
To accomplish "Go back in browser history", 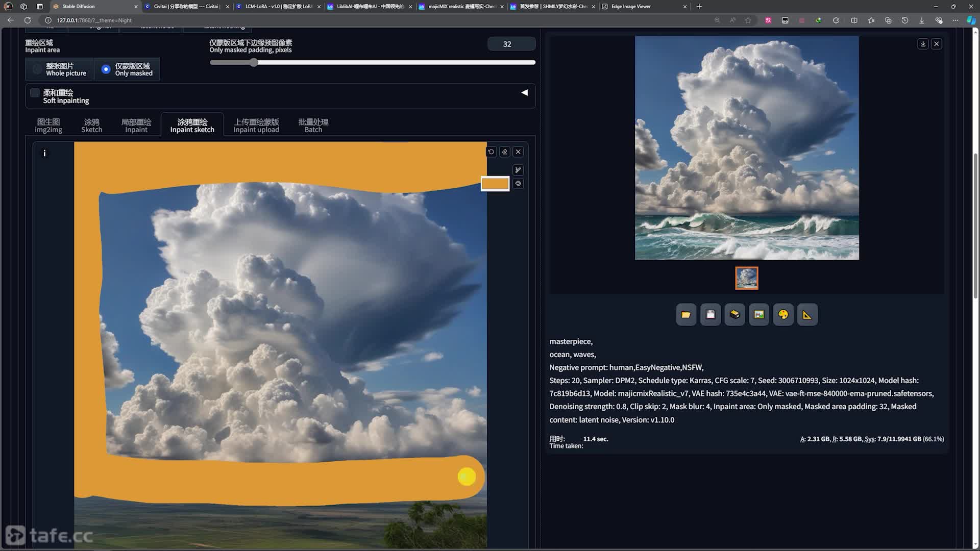I will [x=11, y=20].
